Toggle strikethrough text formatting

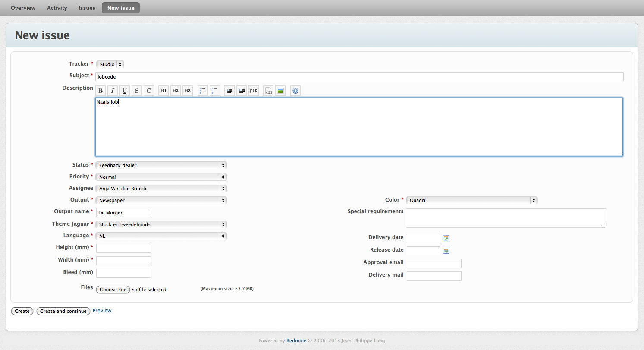(137, 91)
